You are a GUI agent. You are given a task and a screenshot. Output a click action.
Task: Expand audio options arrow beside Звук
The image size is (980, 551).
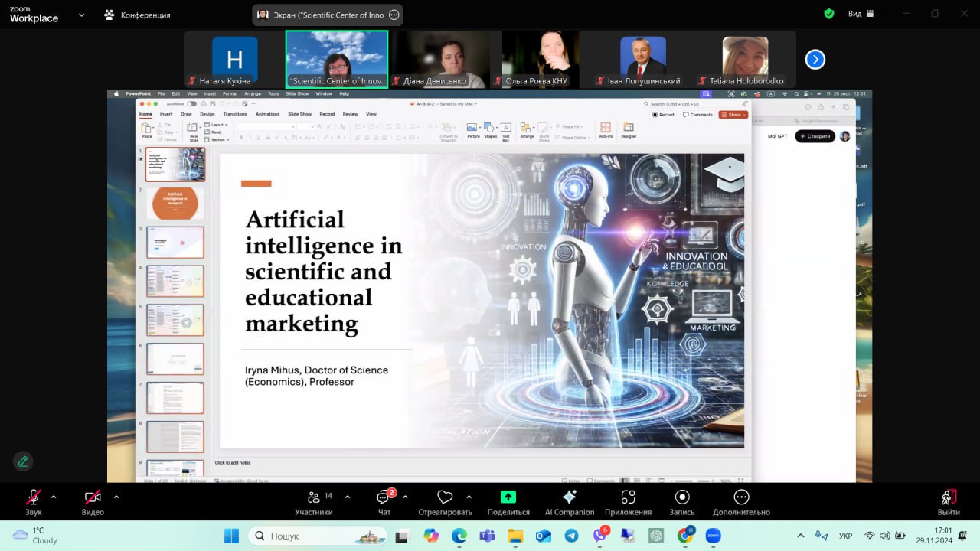[54, 497]
